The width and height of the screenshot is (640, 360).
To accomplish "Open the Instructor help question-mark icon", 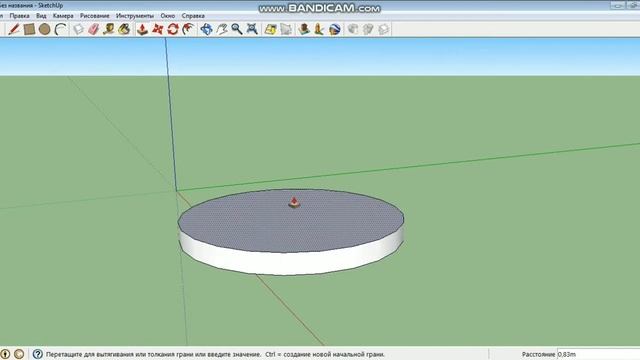I will tap(38, 354).
